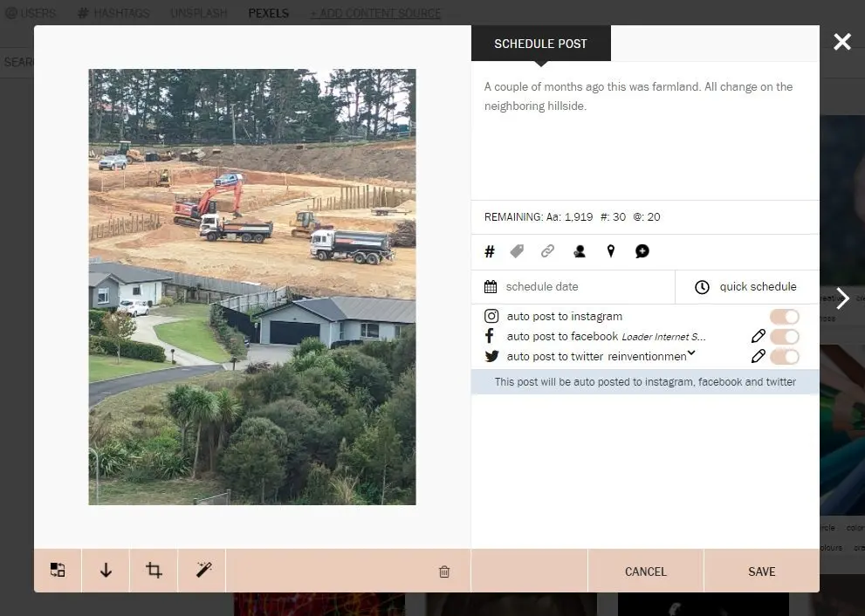Click the tag icon below caption
The image size is (865, 616).
click(517, 252)
